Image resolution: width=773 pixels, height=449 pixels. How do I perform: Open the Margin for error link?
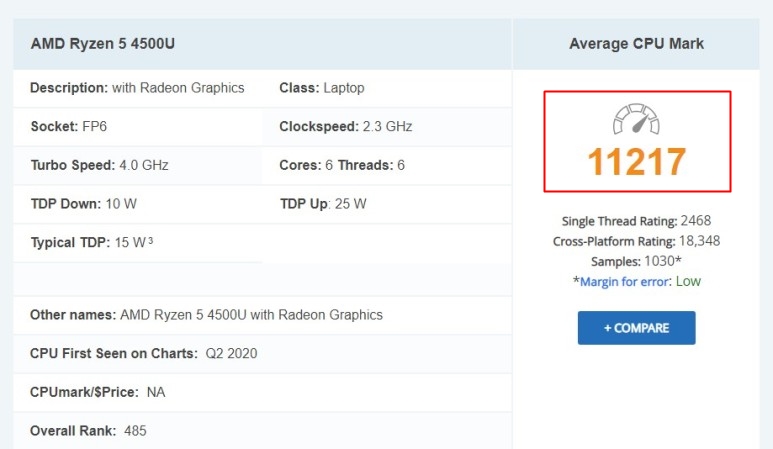(x=624, y=281)
